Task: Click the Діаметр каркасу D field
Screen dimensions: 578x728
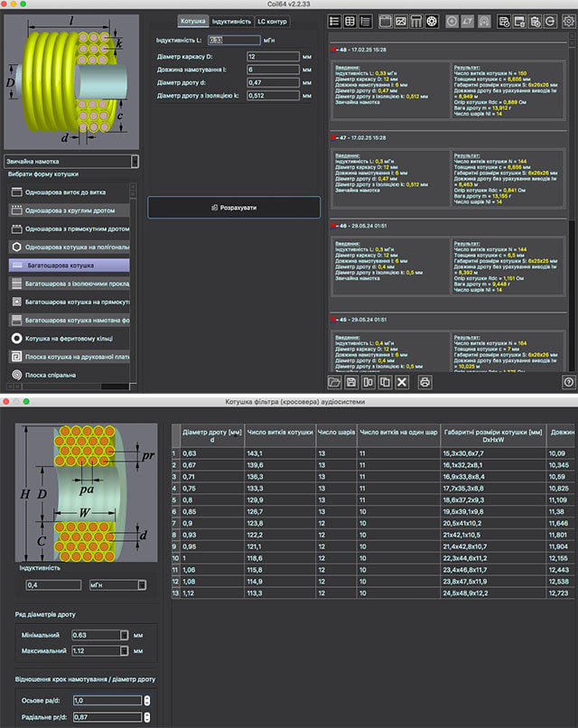Action: (273, 57)
